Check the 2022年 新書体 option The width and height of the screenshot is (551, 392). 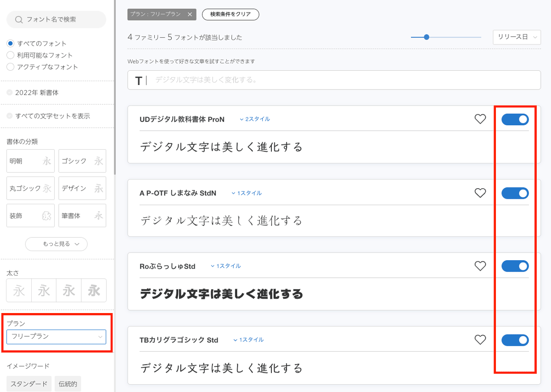pyautogui.click(x=10, y=93)
